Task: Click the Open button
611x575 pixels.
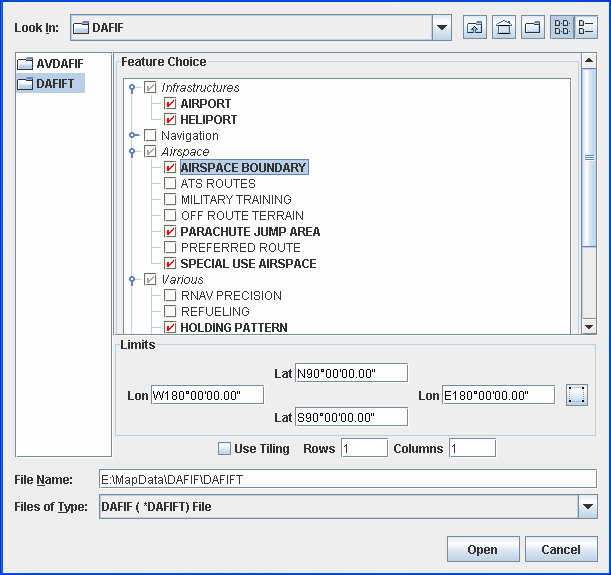Action: click(482, 550)
